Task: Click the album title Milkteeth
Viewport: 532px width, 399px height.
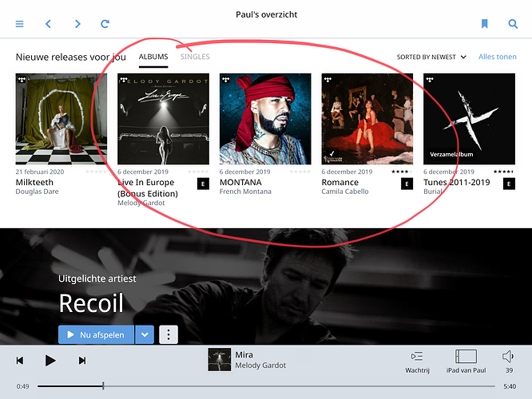Action: coord(34,183)
